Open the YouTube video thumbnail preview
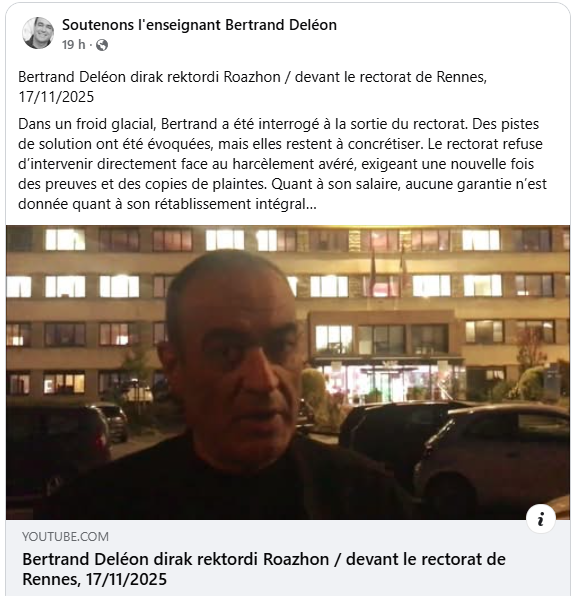 click(288, 372)
